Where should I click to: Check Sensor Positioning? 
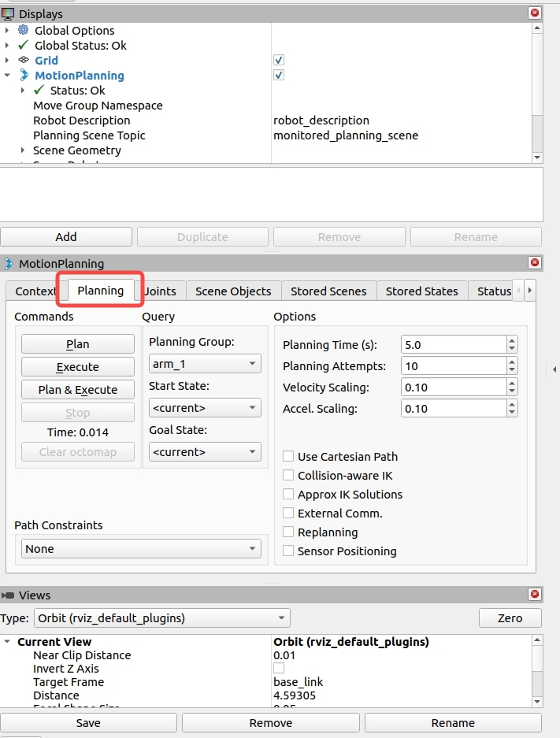coord(288,551)
